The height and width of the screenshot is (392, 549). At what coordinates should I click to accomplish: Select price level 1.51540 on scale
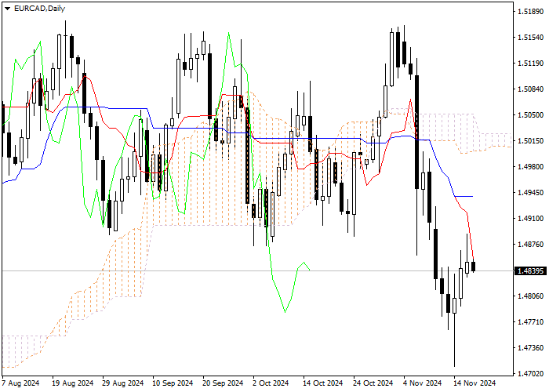(531, 38)
